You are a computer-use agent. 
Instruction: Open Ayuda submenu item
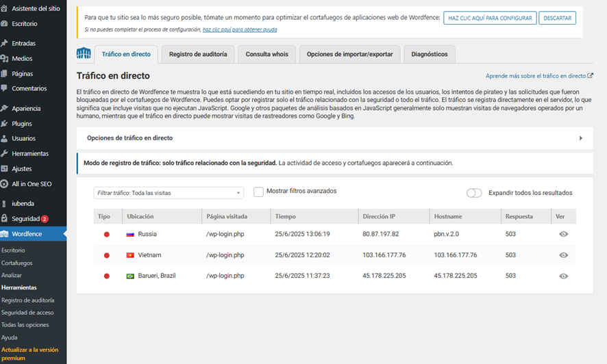pos(10,337)
